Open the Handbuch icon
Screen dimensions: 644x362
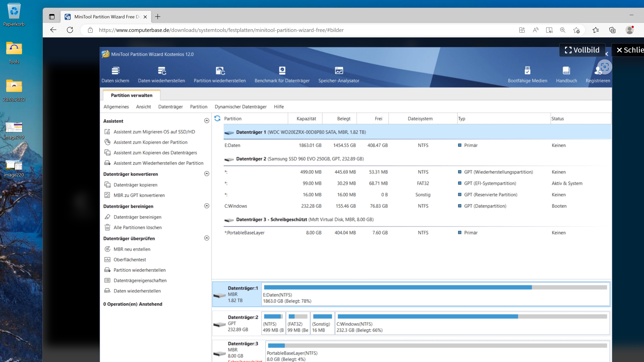click(x=566, y=71)
